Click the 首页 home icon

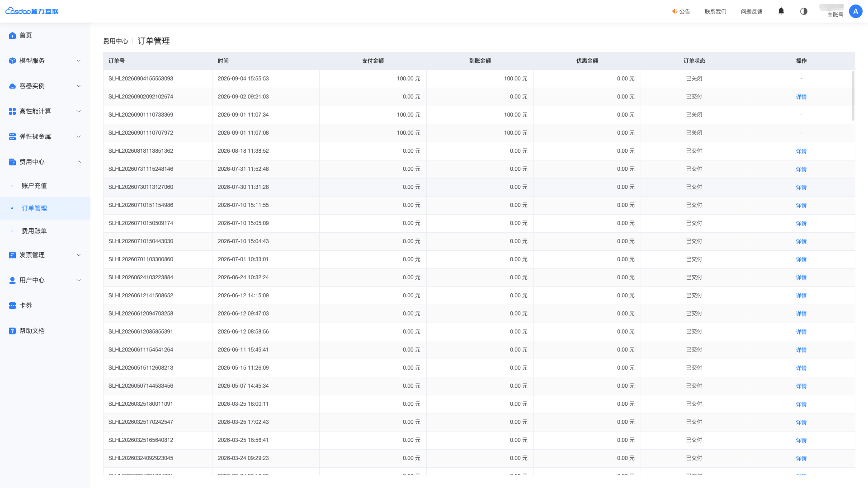(x=12, y=35)
